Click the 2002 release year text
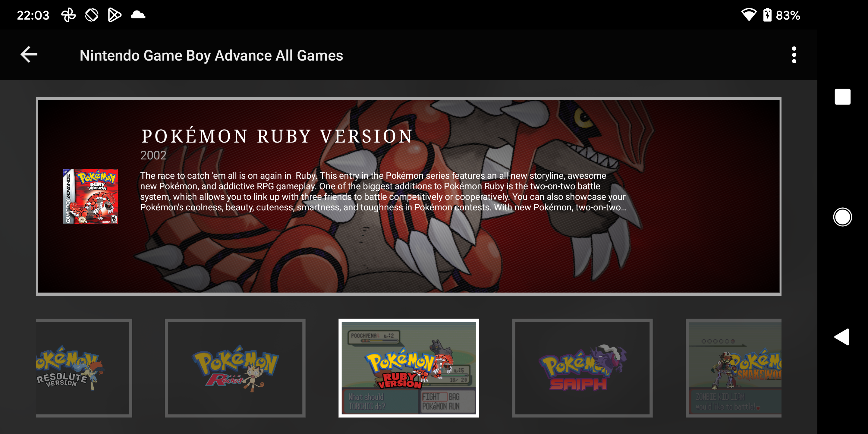The height and width of the screenshot is (434, 868). (x=153, y=155)
